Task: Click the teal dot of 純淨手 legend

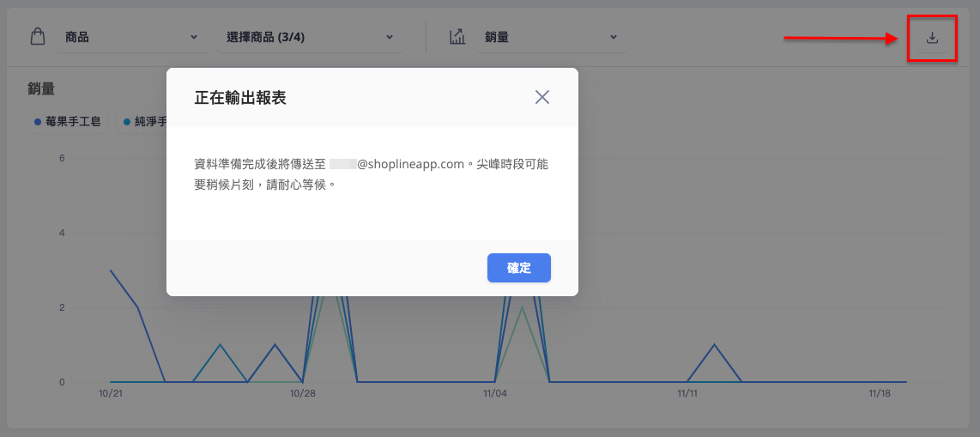Action: pyautogui.click(x=127, y=123)
